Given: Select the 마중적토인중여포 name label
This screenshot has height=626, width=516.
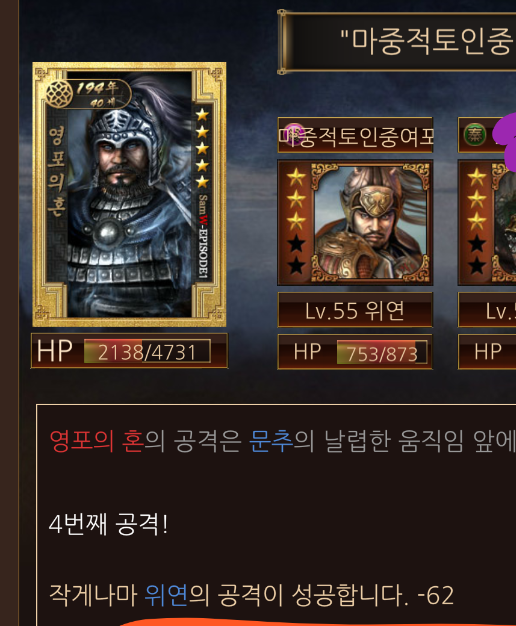Looking at the screenshot, I should pos(355,135).
